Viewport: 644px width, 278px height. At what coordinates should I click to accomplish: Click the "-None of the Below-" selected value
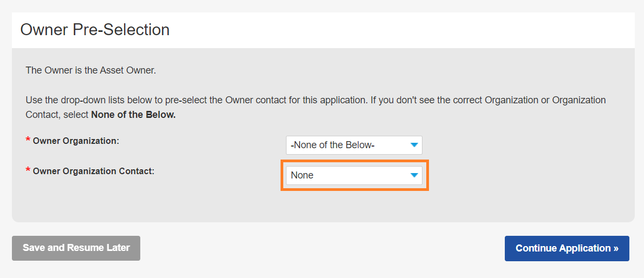[x=333, y=145]
